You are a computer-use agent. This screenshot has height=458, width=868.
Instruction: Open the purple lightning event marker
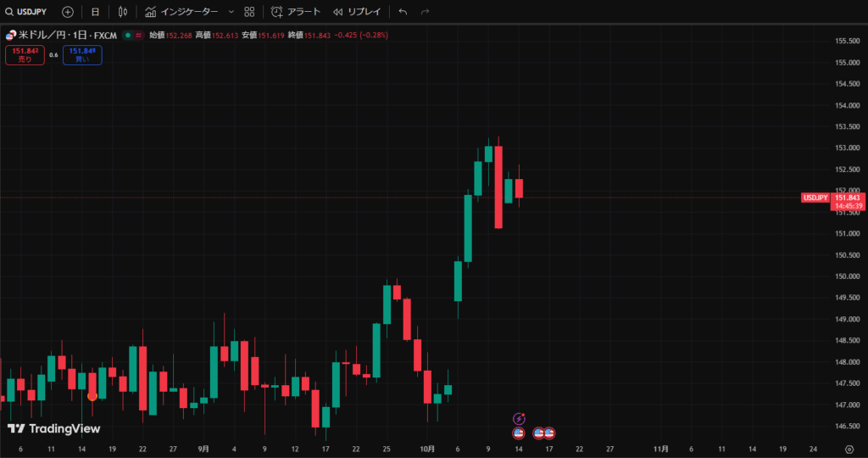pos(520,419)
